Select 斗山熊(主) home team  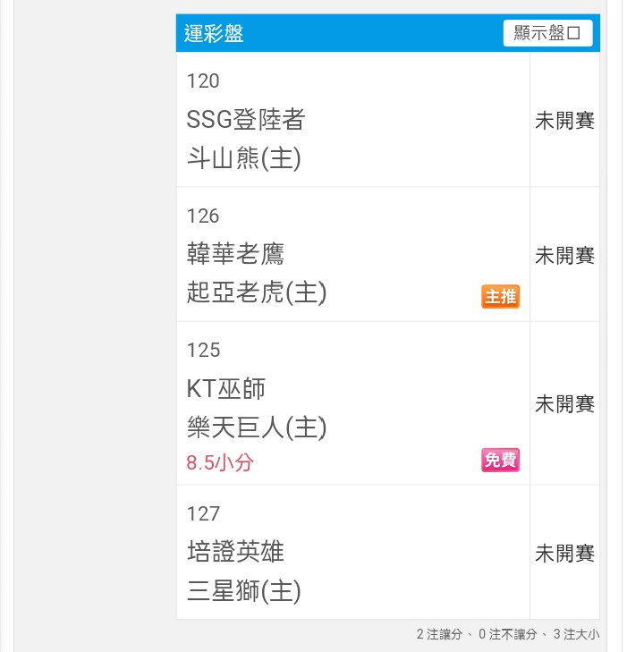point(243,158)
